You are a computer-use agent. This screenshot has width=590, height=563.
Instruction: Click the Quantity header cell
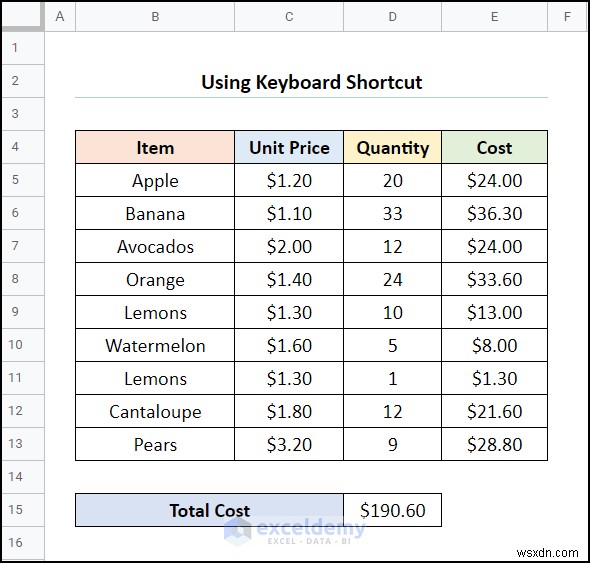click(x=392, y=147)
